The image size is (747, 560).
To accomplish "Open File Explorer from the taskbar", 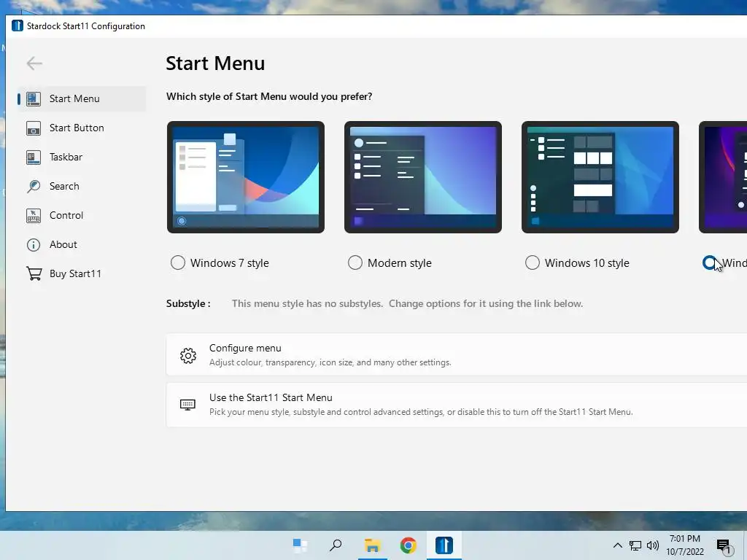I will pyautogui.click(x=372, y=545).
